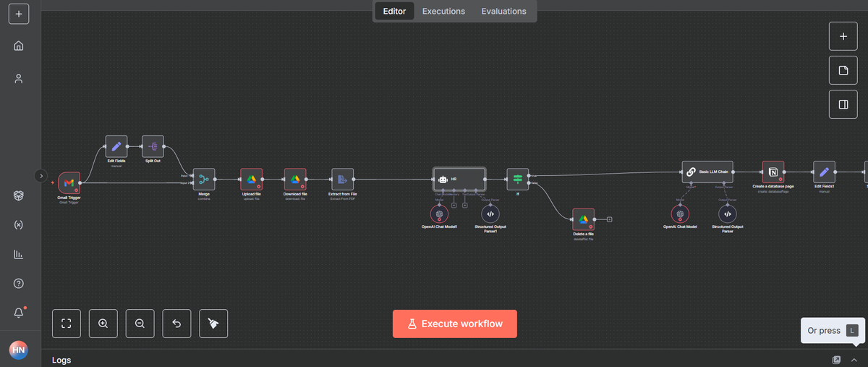The width and height of the screenshot is (868, 367).
Task: Add a node after Delete a file
Action: click(610, 219)
